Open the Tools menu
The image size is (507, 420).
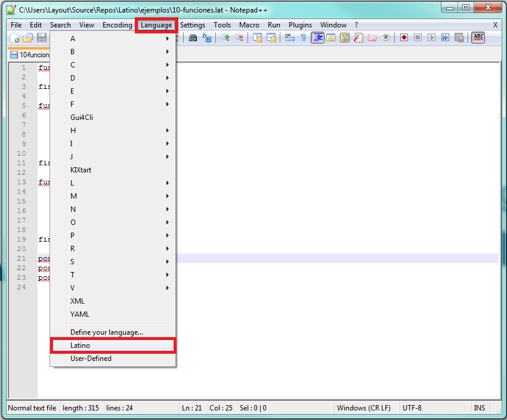point(222,25)
